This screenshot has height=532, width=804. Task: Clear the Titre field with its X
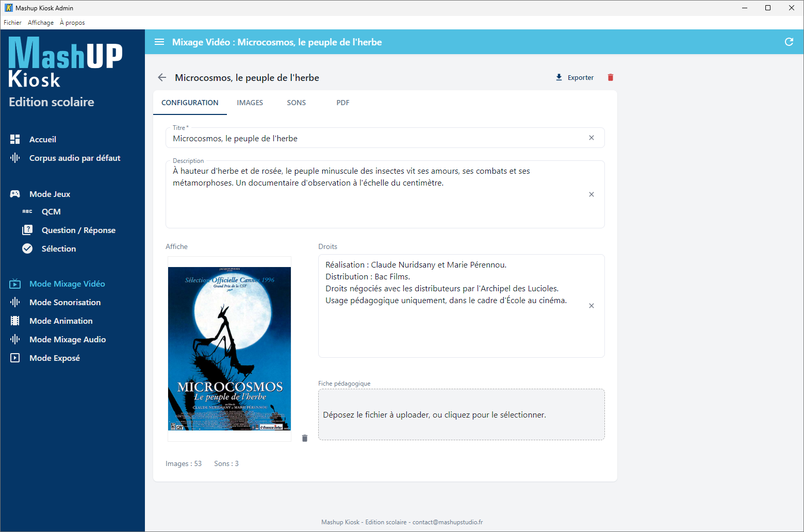tap(592, 138)
